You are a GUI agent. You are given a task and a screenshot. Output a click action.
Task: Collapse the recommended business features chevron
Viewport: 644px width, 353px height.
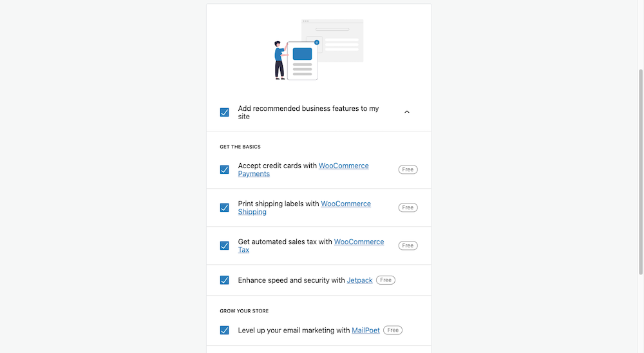tap(407, 112)
